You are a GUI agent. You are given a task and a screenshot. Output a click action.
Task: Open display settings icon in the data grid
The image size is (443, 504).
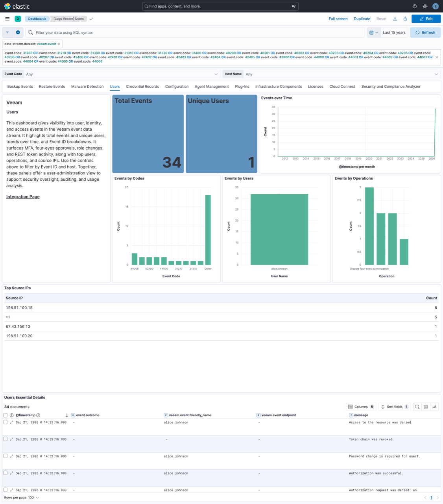point(435,407)
